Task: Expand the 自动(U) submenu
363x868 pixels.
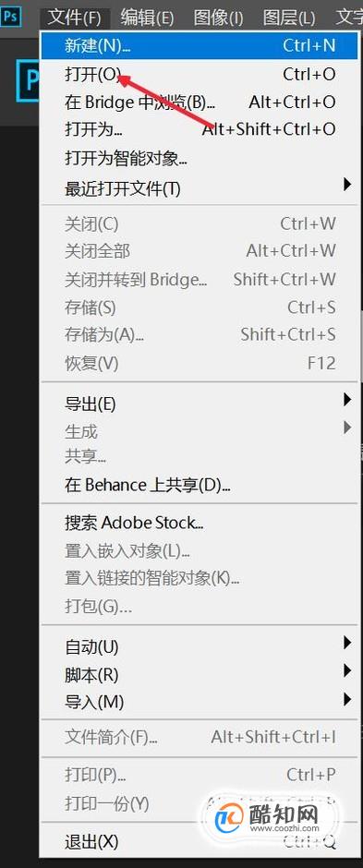Action: tap(200, 646)
